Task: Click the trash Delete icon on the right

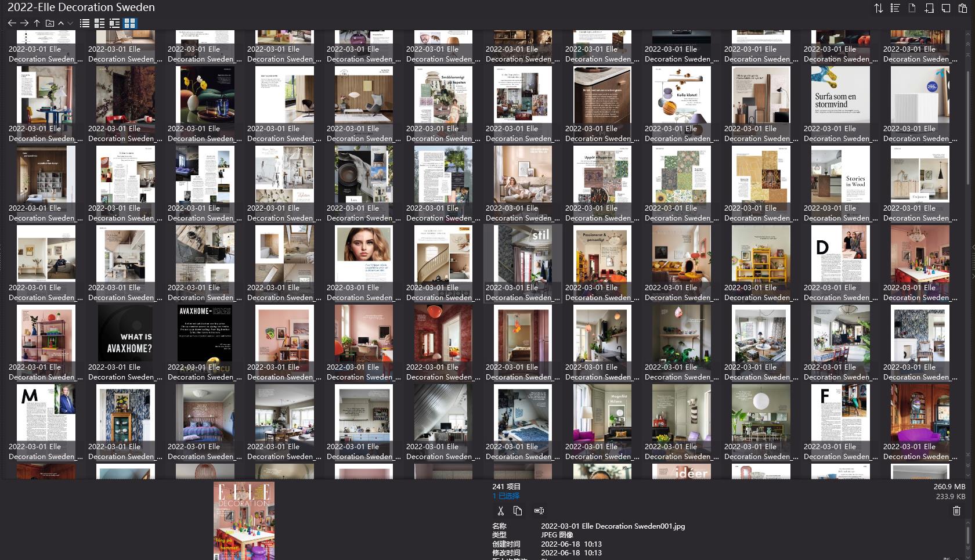Action: click(x=957, y=511)
